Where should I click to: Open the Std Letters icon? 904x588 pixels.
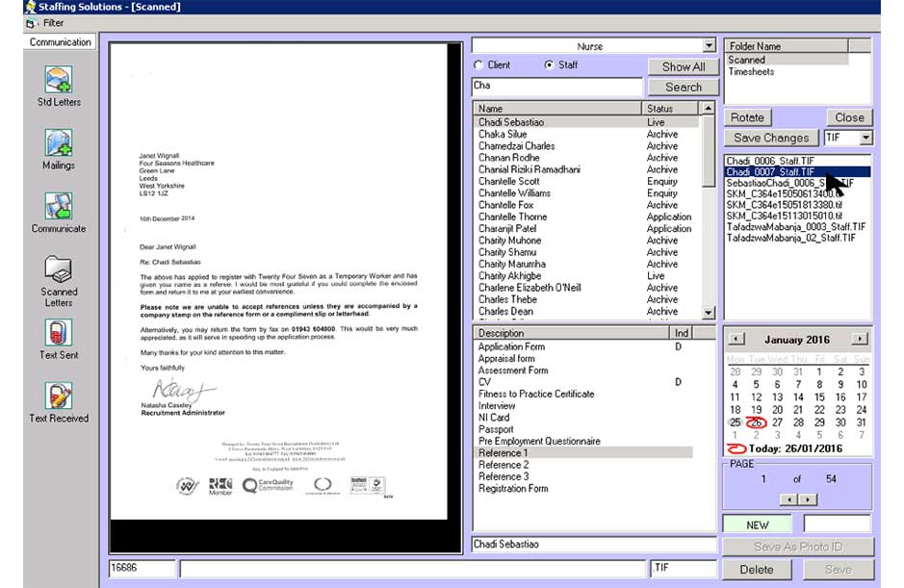pos(59,80)
